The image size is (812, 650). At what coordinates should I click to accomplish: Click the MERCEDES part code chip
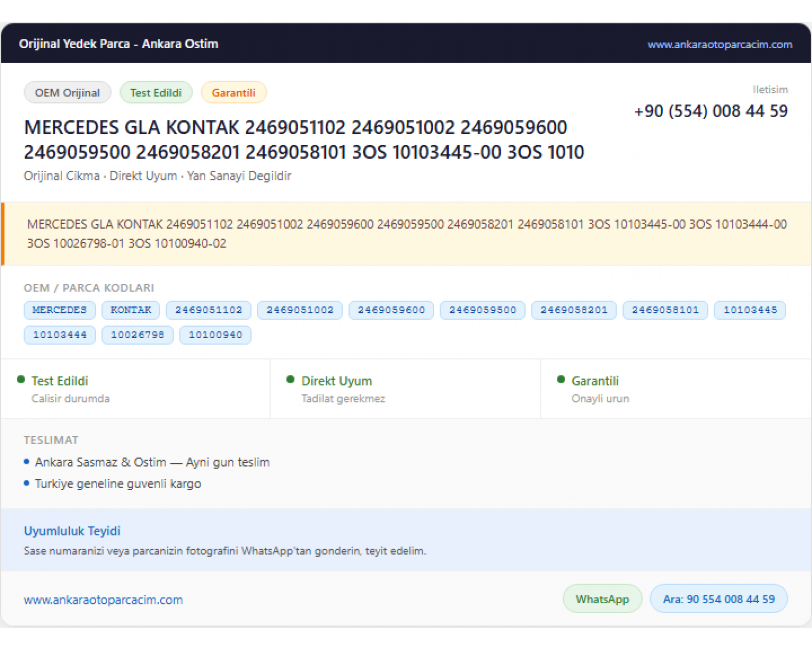tap(60, 310)
